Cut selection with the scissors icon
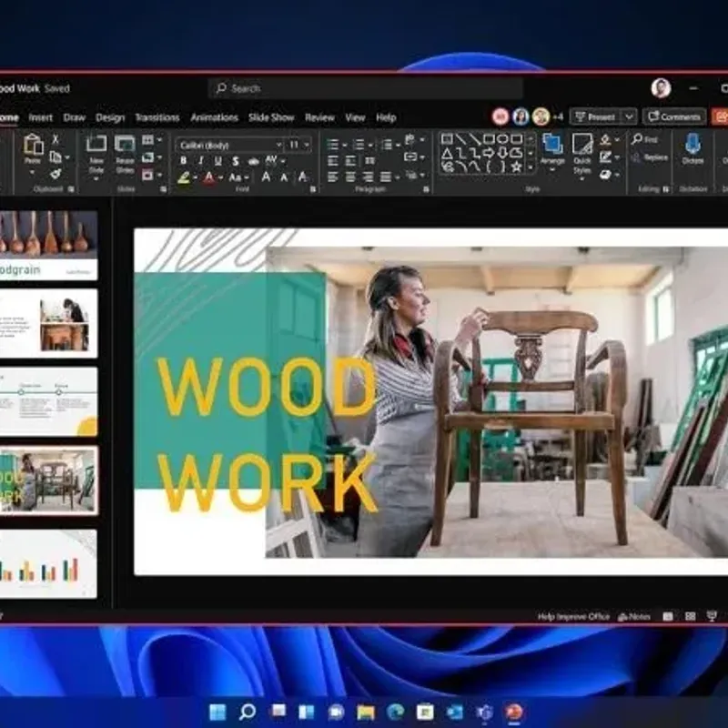 tap(56, 139)
